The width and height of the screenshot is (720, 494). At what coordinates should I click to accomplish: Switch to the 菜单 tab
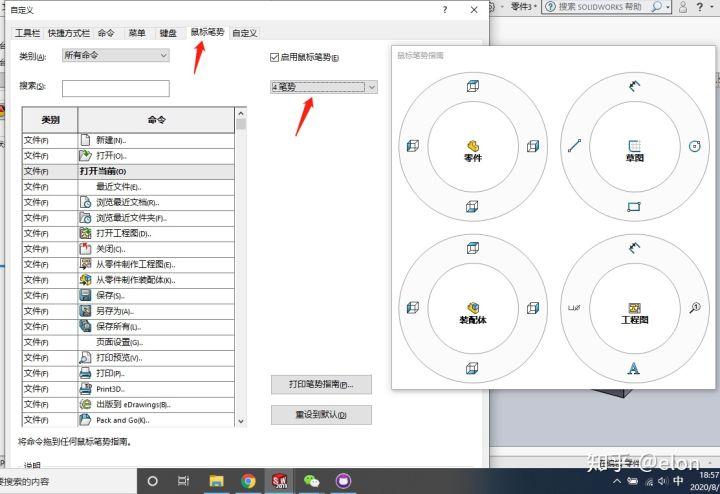pyautogui.click(x=137, y=33)
